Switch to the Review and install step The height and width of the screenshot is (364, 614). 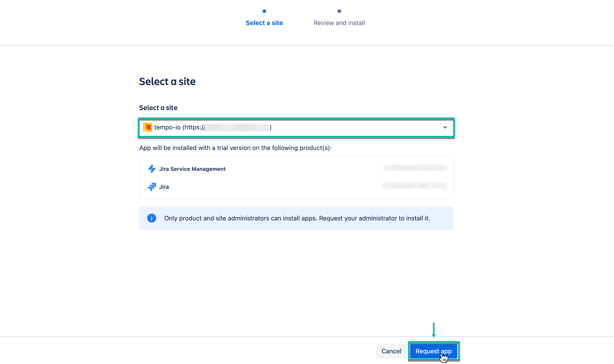point(339,23)
